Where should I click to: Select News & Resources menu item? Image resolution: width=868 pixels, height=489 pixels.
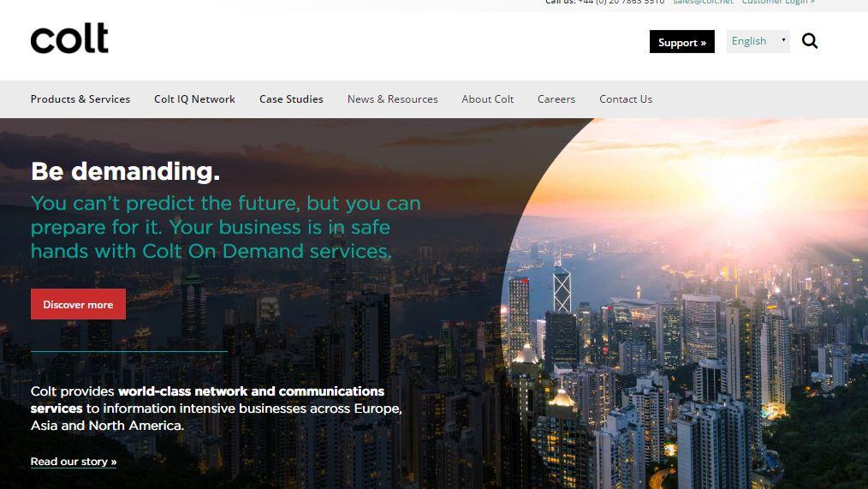(392, 99)
